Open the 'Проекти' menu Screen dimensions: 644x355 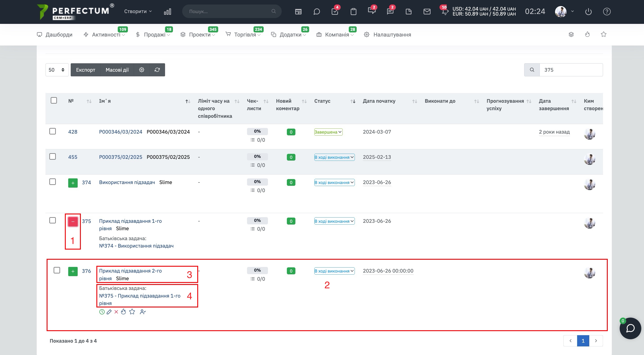(x=197, y=34)
